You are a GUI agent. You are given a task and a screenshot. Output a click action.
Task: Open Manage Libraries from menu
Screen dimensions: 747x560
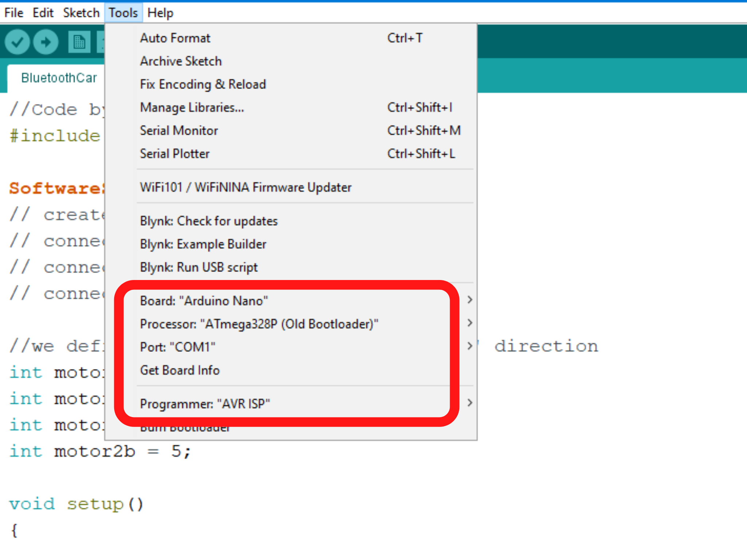coord(192,108)
